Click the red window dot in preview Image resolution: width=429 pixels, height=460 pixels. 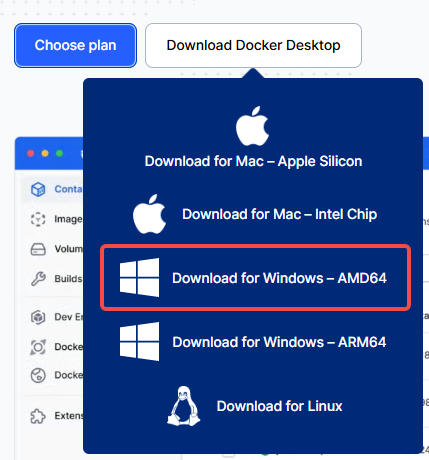pos(31,153)
